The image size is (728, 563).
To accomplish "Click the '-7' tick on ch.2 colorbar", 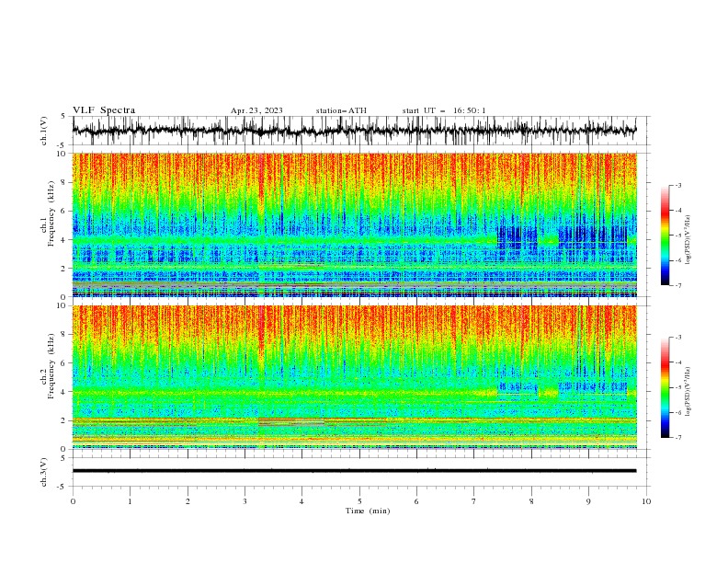I will (x=677, y=438).
